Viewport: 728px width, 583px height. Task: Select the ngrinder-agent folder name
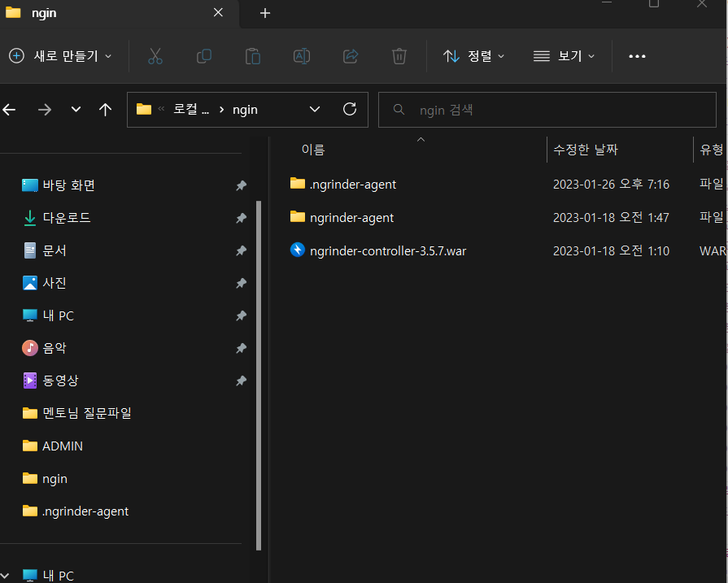pos(352,218)
